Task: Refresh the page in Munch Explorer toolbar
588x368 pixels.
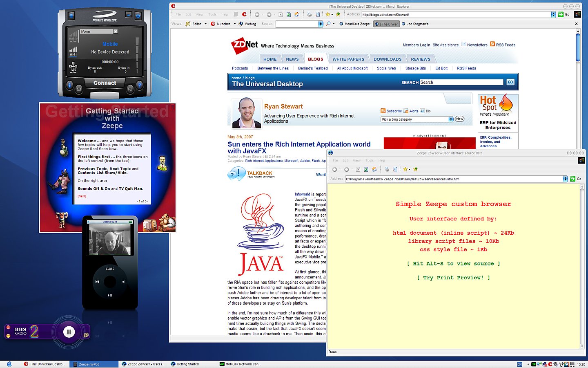Action: (289, 14)
